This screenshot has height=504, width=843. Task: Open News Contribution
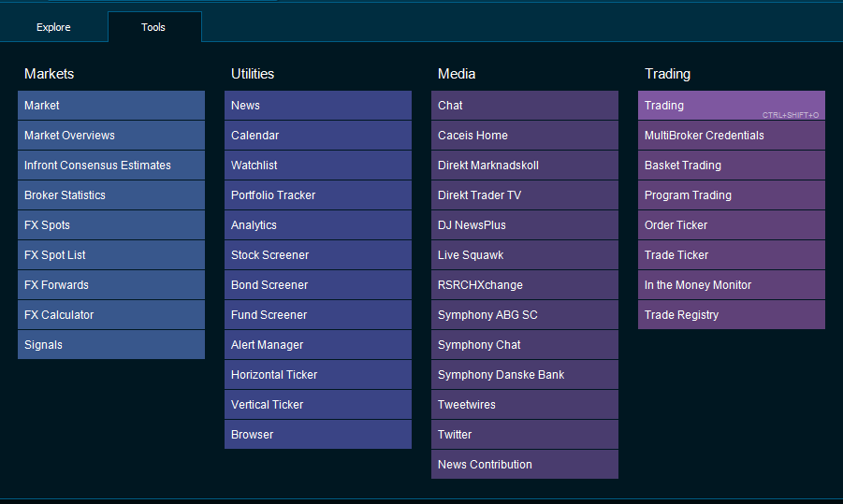click(x=525, y=464)
